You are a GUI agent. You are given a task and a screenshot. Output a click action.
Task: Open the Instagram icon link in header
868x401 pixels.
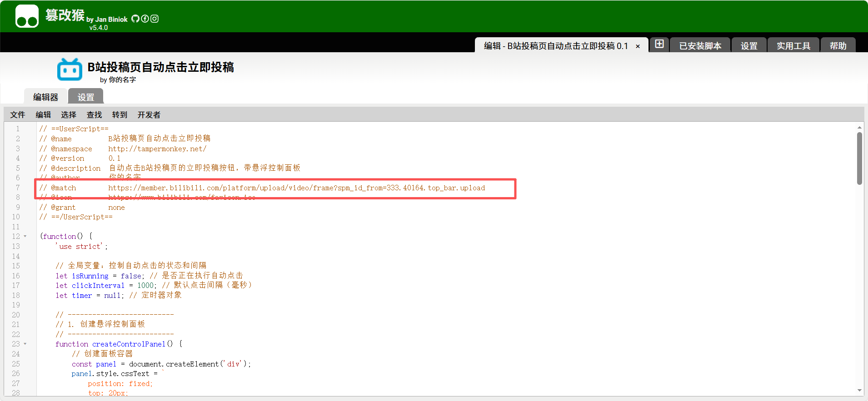(155, 19)
